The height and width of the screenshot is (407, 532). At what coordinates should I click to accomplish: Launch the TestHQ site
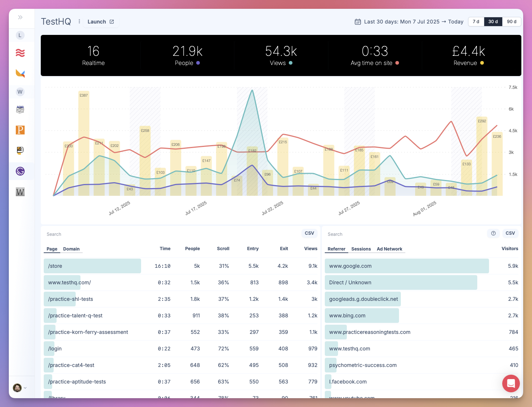click(x=101, y=22)
